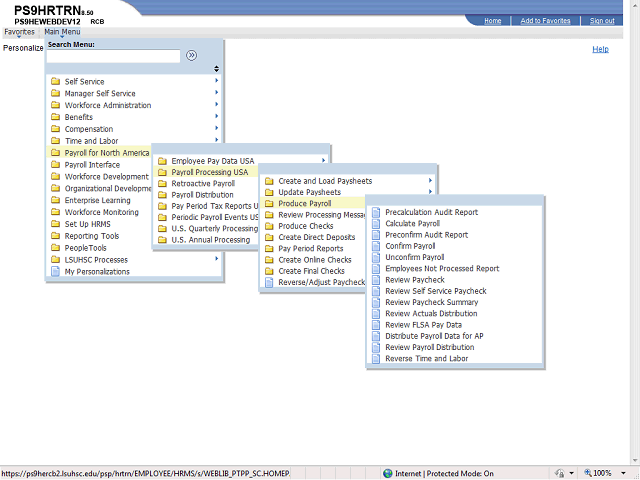
Task: Click the search go button with the double-arrow icon
Action: (x=191, y=56)
